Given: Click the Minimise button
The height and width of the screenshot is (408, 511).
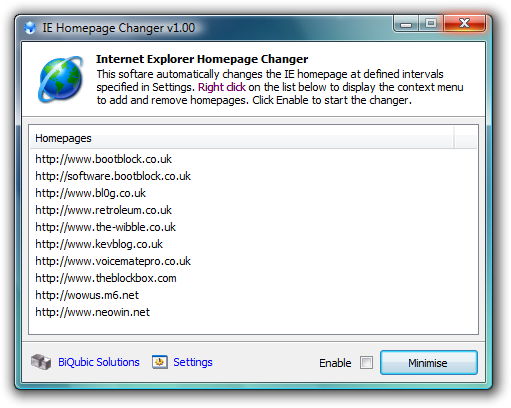Looking at the screenshot, I should pyautogui.click(x=429, y=363).
